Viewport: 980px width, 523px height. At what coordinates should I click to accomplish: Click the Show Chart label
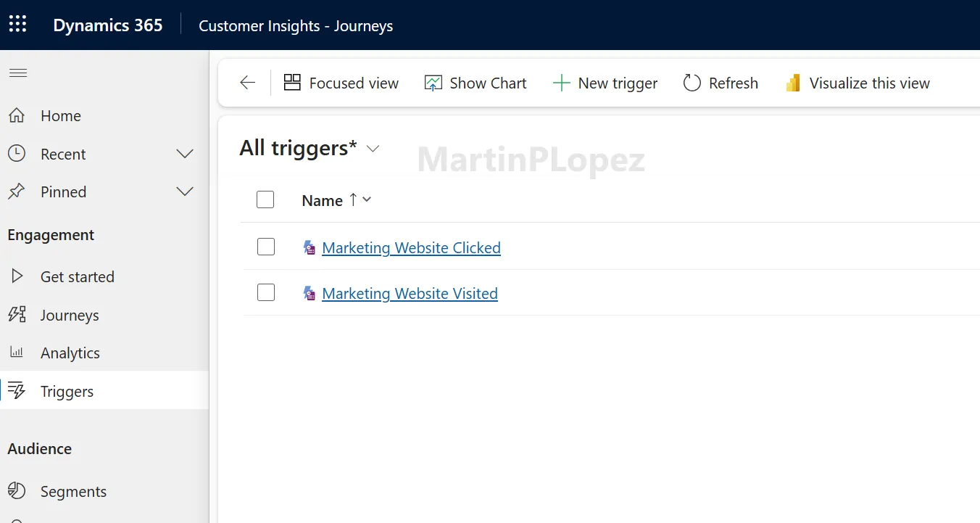(488, 83)
